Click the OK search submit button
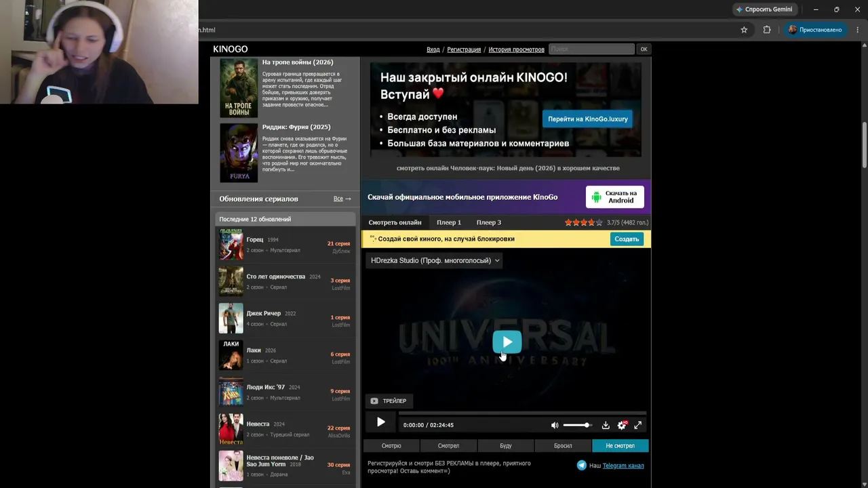Viewport: 868px width, 488px height. pos(644,49)
